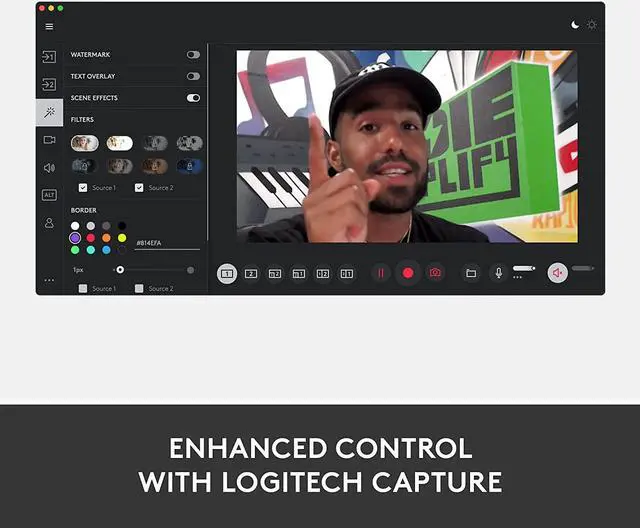Switch to dark mode moon icon
This screenshot has height=528, width=640.
point(575,25)
